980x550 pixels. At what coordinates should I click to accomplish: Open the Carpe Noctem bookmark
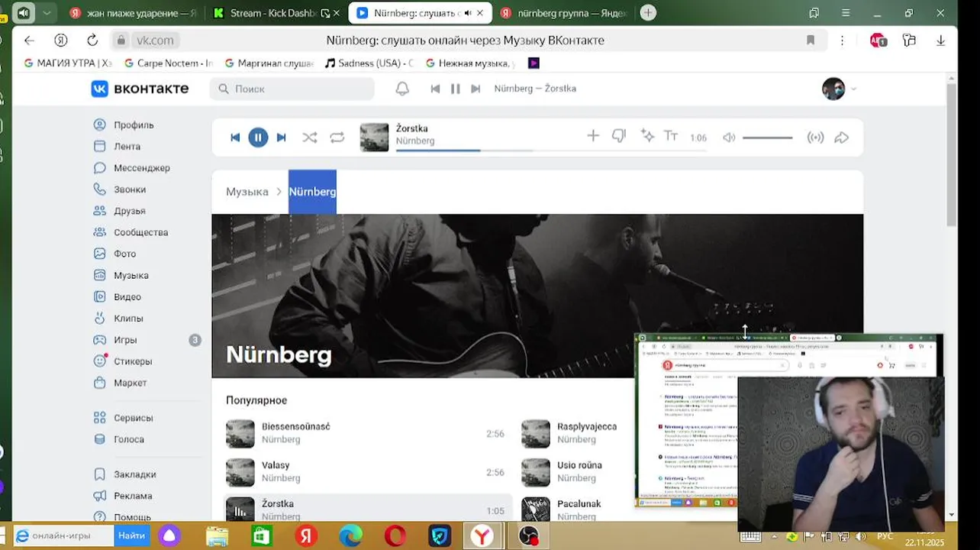pos(168,63)
